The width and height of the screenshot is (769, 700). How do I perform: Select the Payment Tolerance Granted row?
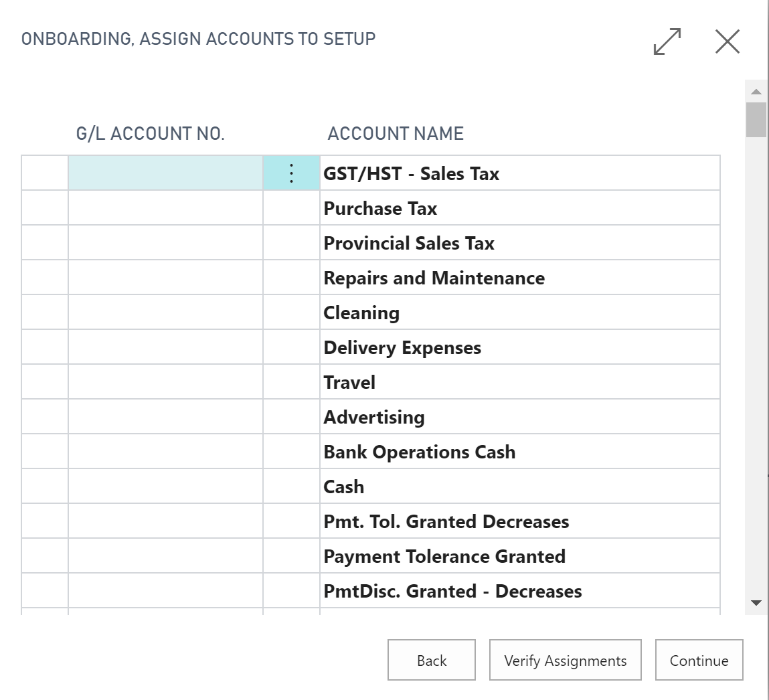[x=370, y=556]
